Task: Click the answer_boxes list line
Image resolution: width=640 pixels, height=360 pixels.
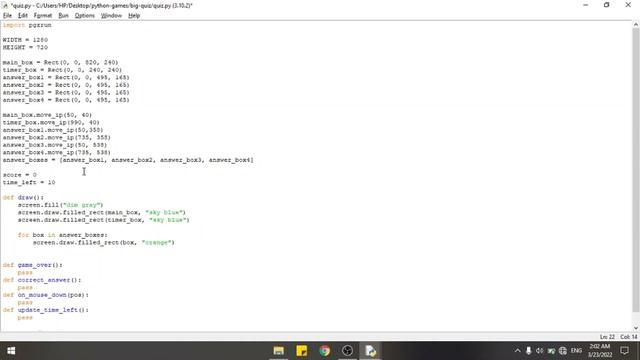Action: 128,160
